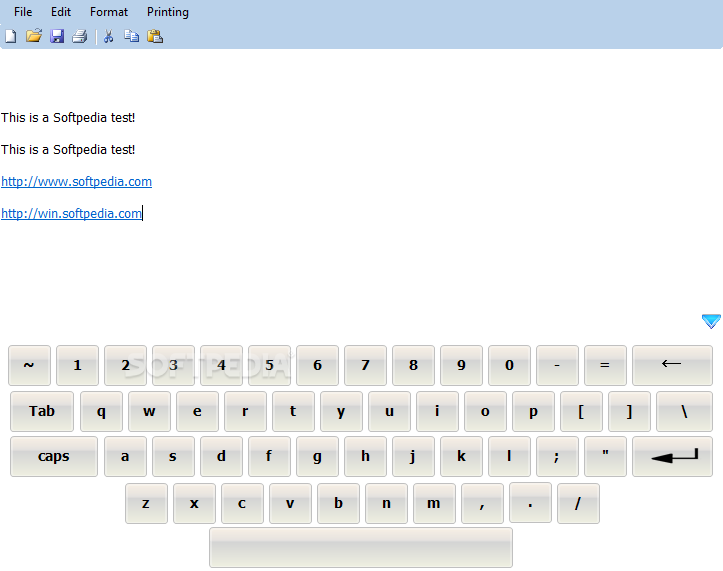The width and height of the screenshot is (723, 571).
Task: Tap the e key
Action: tap(197, 411)
